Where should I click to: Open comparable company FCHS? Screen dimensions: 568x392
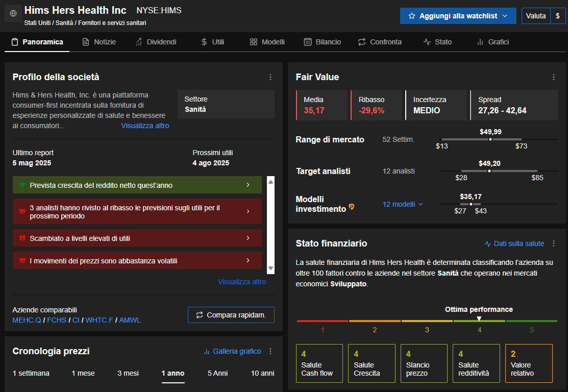coord(57,320)
